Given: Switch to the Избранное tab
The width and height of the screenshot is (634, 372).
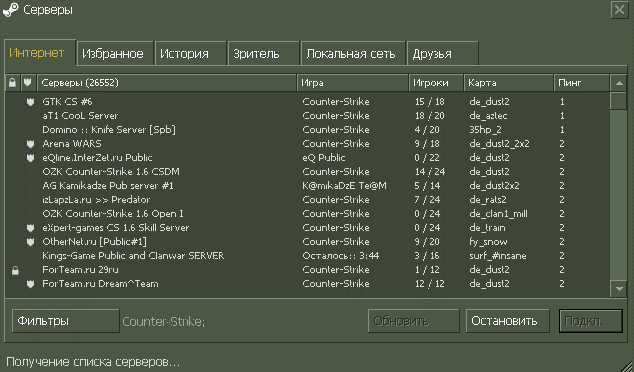Looking at the screenshot, I should click(115, 53).
